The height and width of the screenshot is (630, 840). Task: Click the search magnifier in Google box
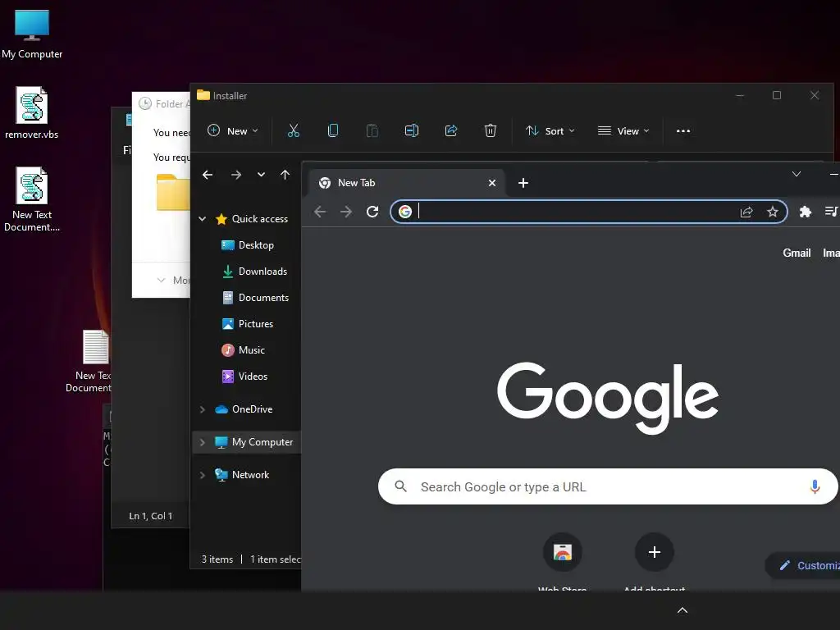click(400, 486)
